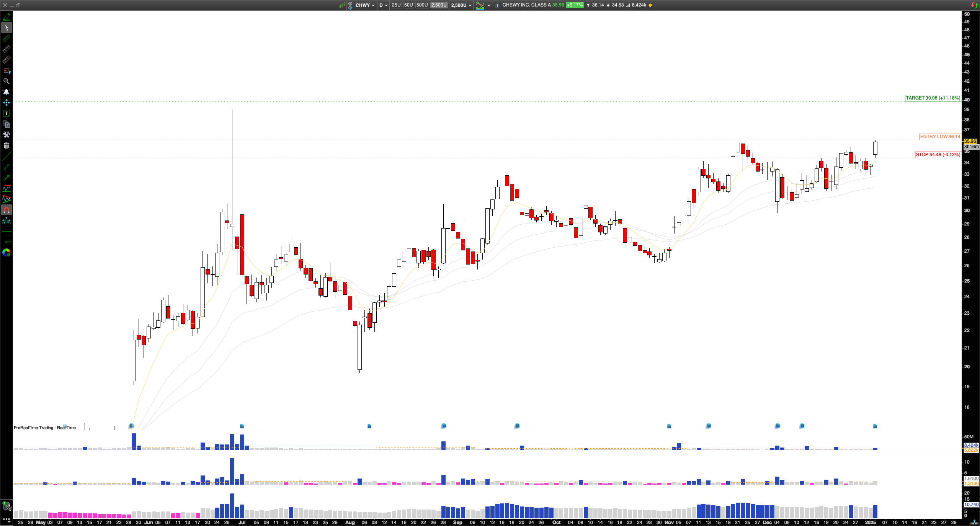Screen dimensions: 980x526
Task: Select the arrow line drawing tool
Action: pyautogui.click(x=6, y=178)
